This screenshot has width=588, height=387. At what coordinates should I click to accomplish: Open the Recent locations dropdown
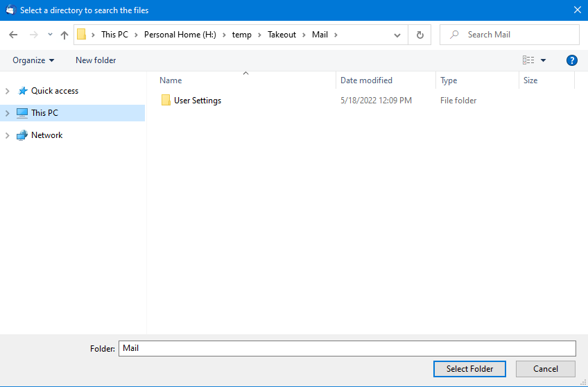click(x=50, y=35)
